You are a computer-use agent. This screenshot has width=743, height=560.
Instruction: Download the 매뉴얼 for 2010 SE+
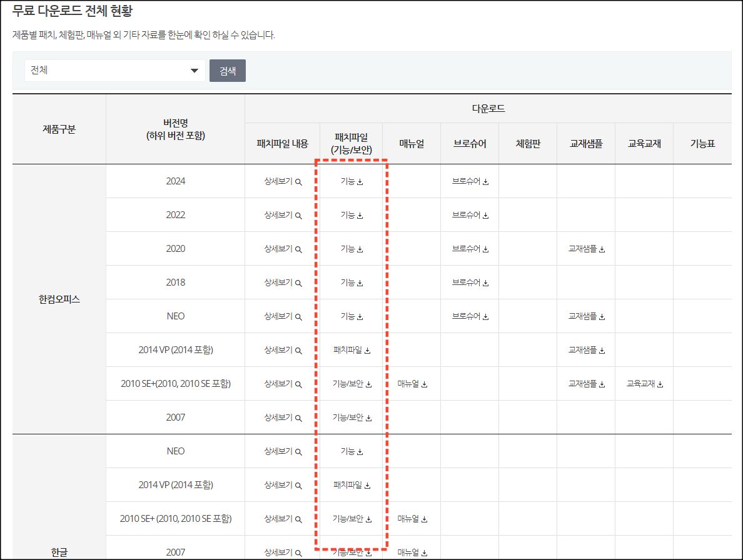412,383
